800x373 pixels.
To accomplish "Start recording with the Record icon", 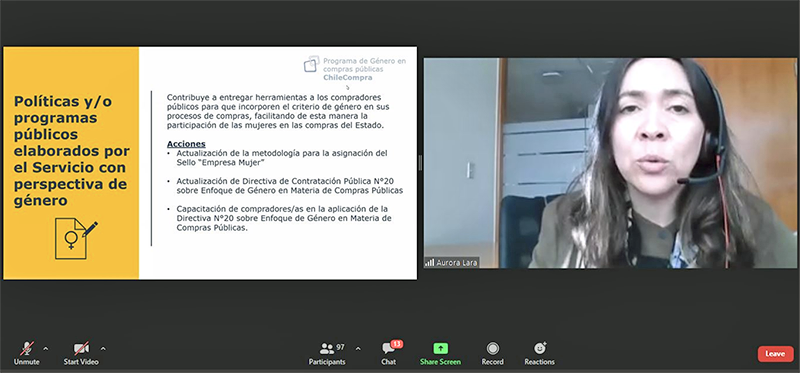I will (492, 349).
